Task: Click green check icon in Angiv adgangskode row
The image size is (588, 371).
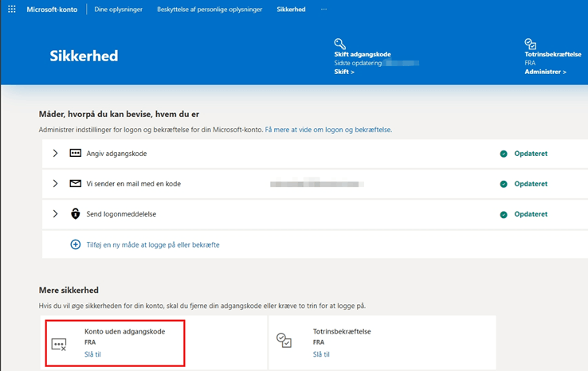Action: pos(504,154)
